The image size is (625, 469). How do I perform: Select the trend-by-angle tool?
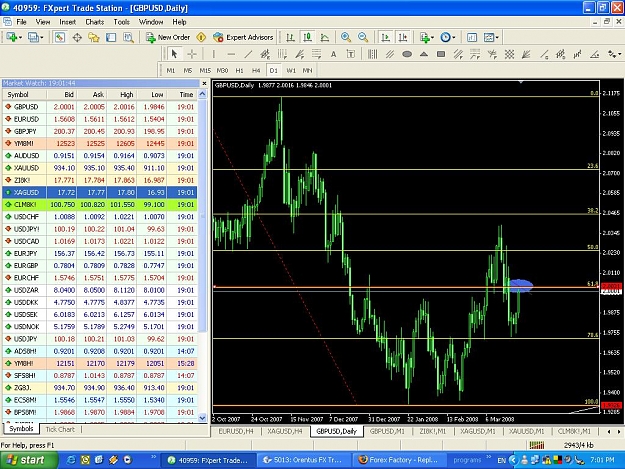594,54
